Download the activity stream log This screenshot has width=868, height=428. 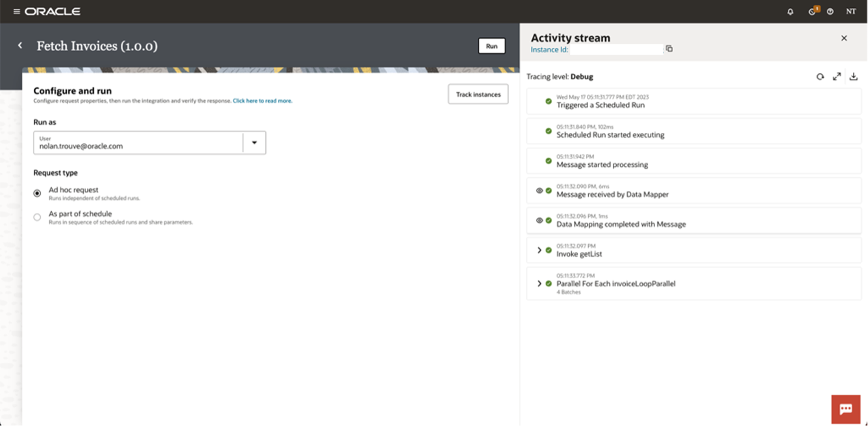point(854,76)
